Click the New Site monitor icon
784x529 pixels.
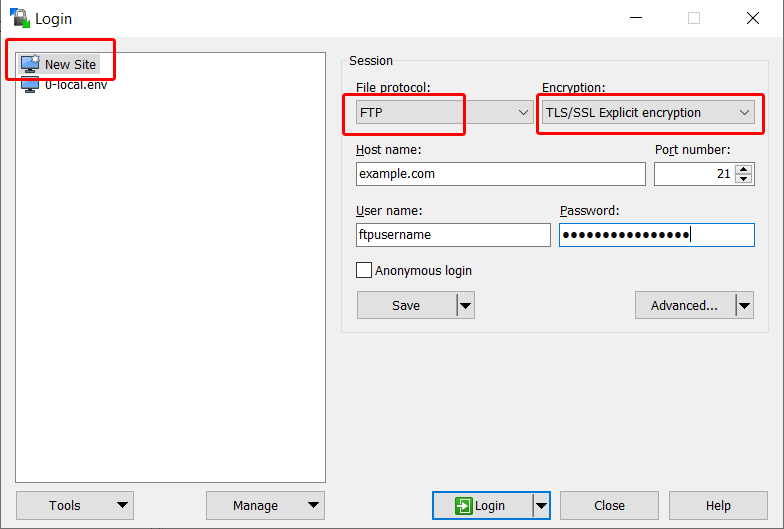tap(30, 64)
